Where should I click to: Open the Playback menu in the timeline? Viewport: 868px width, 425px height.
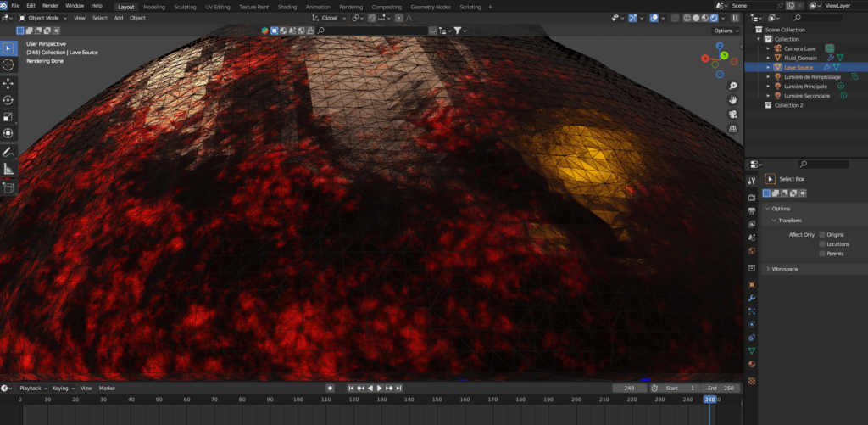pos(31,388)
